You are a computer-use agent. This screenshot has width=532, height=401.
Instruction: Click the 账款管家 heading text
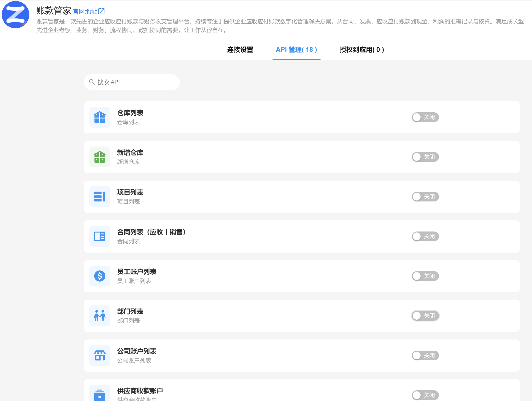click(54, 11)
